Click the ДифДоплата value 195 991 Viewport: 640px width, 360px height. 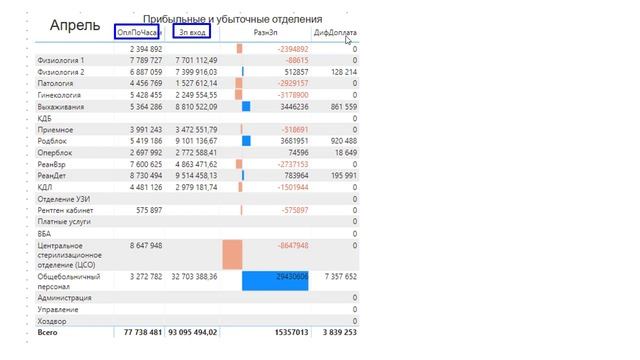[344, 176]
